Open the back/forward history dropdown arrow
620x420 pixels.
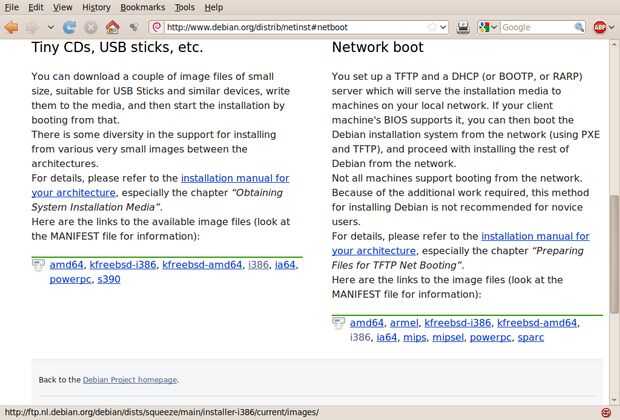[51, 27]
